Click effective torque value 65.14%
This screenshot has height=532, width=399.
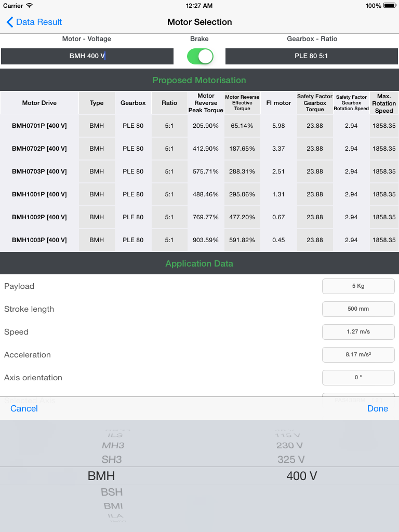pyautogui.click(x=242, y=126)
